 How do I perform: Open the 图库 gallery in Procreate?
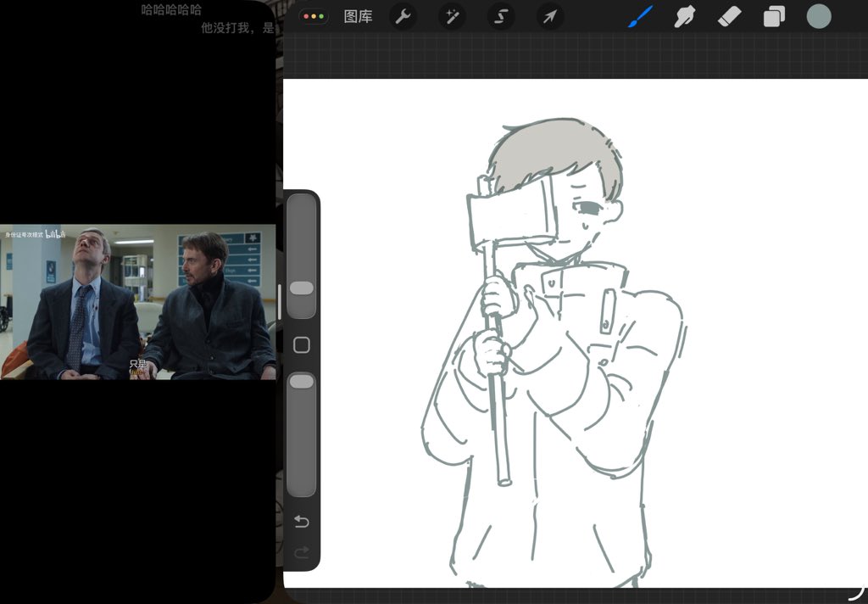pyautogui.click(x=358, y=17)
